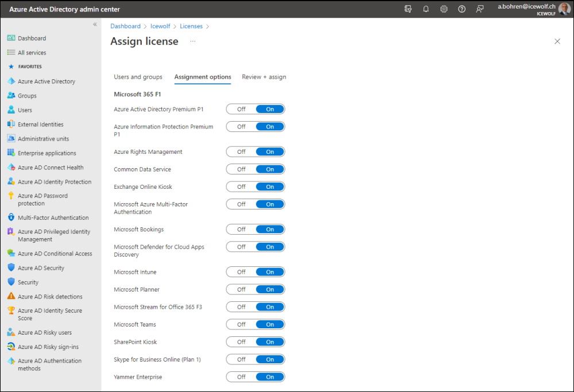Open the Privileged Identity Management icon
574x392 pixels.
coord(11,232)
